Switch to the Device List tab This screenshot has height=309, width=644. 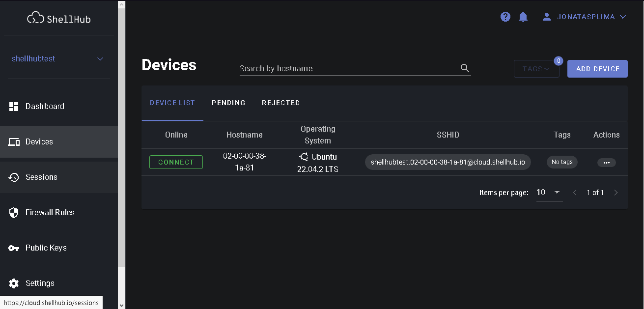[172, 103]
